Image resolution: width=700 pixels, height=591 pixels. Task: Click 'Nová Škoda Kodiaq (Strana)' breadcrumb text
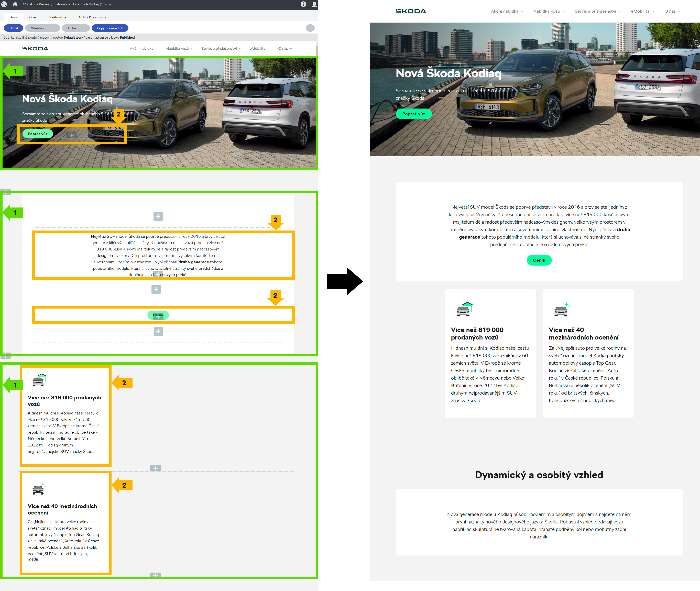tap(91, 4)
